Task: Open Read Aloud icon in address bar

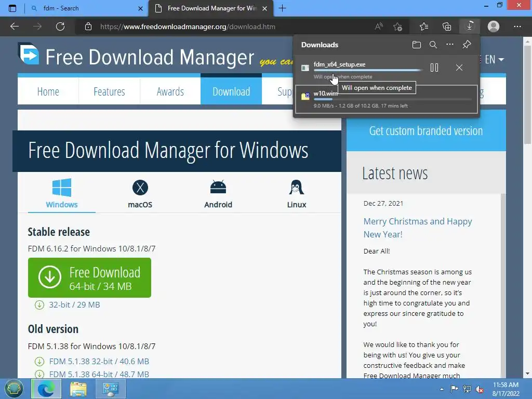Action: click(379, 26)
